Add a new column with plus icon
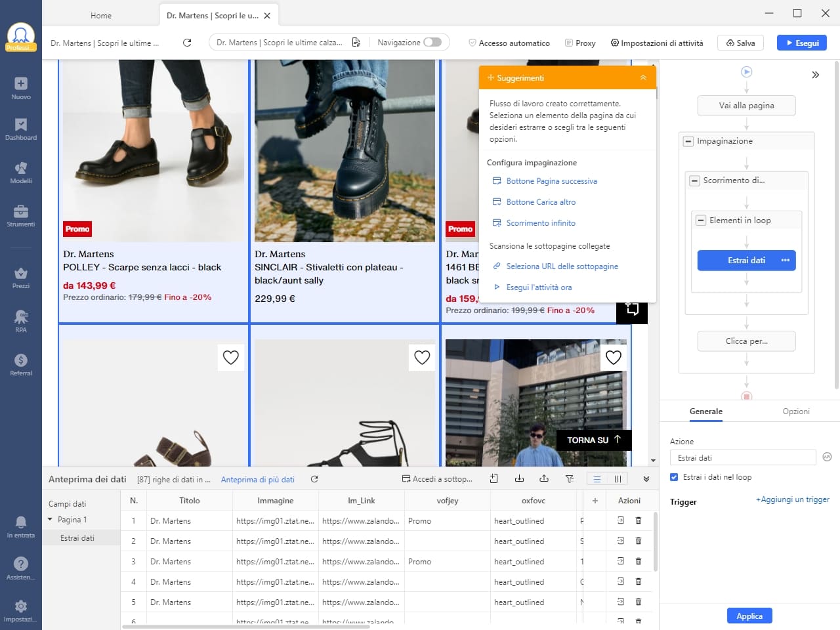 pos(595,500)
